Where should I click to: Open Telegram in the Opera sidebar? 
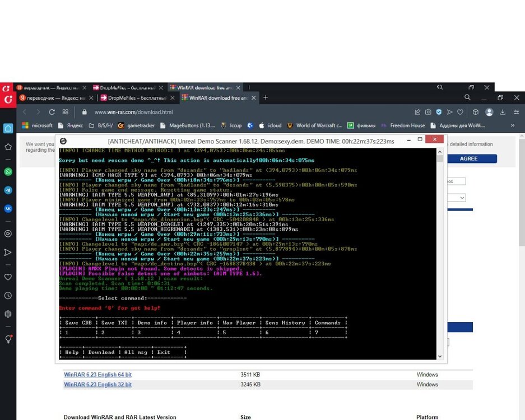pos(8,190)
